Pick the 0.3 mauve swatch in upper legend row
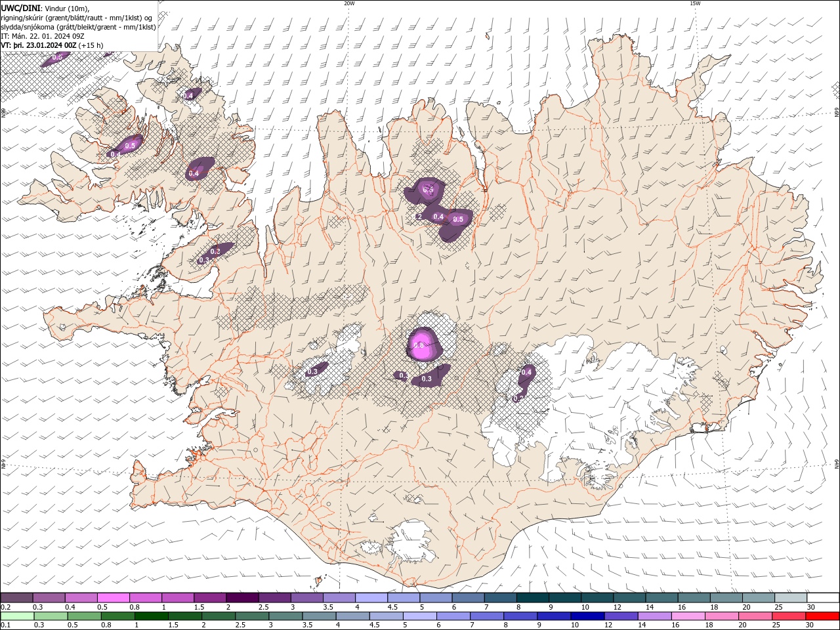This screenshot has height=630, width=840. pyautogui.click(x=49, y=598)
